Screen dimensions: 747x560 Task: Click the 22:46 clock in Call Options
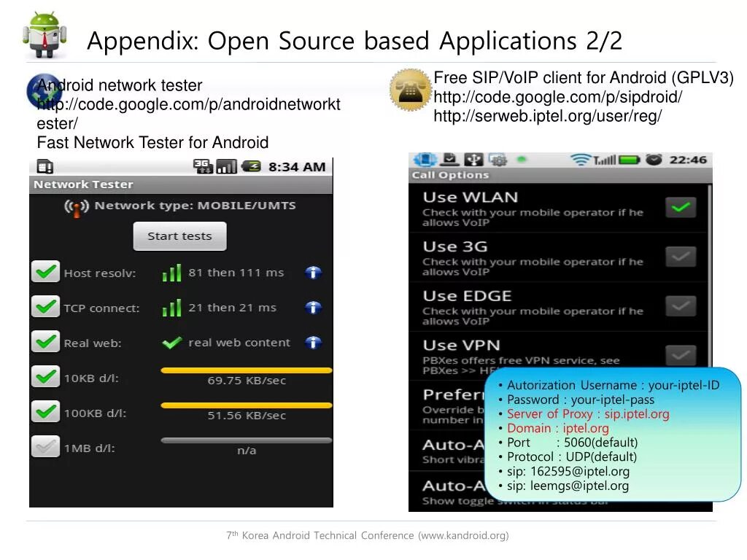[688, 160]
